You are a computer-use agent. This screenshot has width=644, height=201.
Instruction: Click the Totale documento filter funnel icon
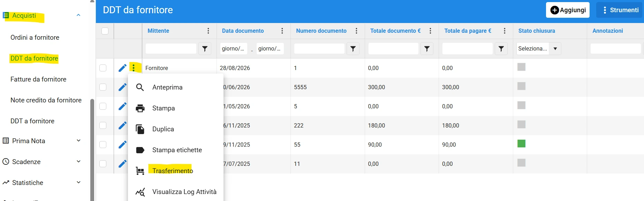point(427,49)
